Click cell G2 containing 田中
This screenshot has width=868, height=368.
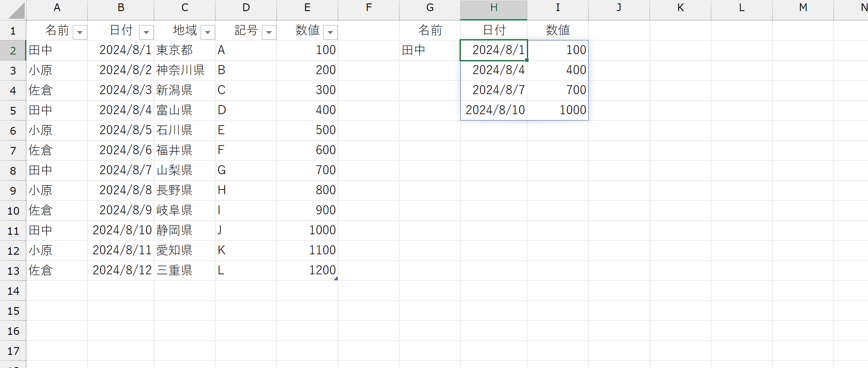[x=430, y=50]
